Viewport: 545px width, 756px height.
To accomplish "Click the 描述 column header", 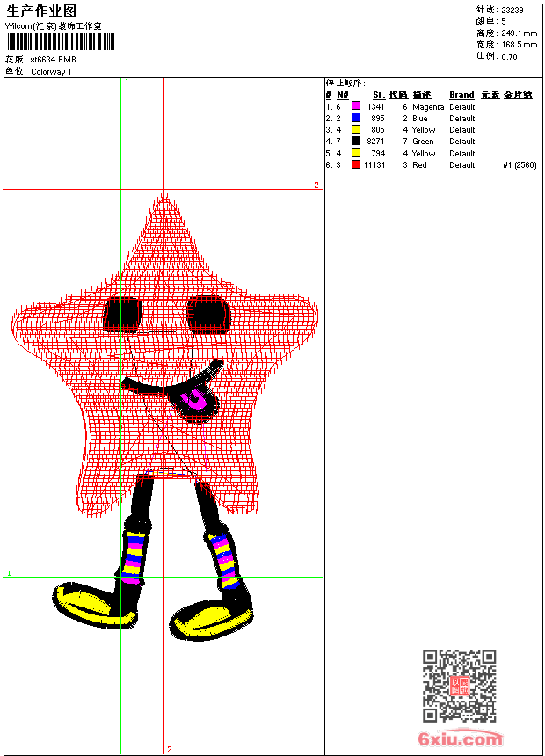I will (x=422, y=95).
